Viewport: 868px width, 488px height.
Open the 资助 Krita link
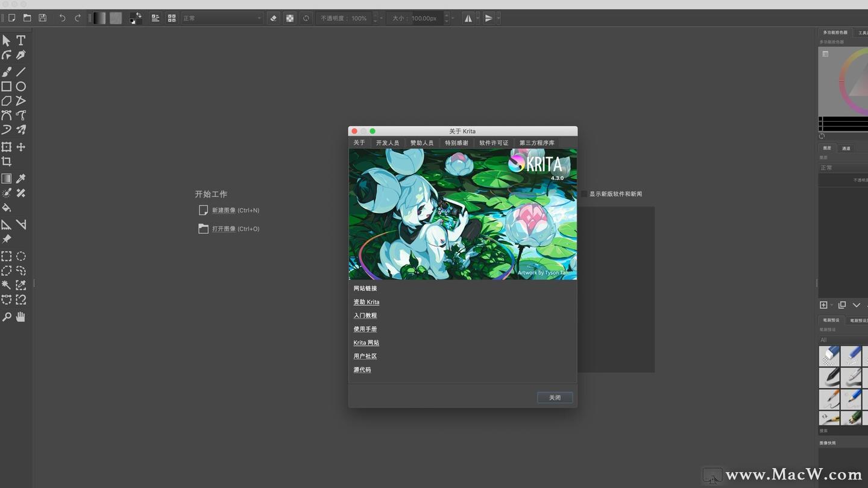point(366,302)
